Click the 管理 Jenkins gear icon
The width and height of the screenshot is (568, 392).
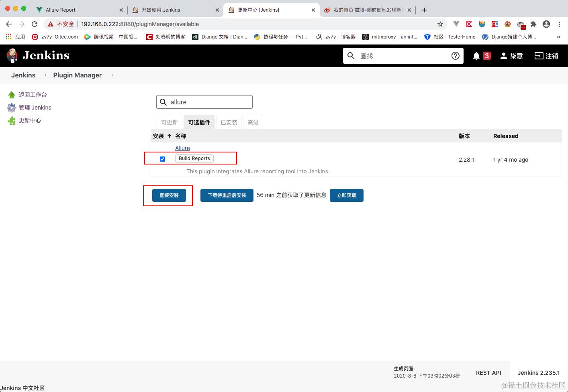(x=12, y=108)
